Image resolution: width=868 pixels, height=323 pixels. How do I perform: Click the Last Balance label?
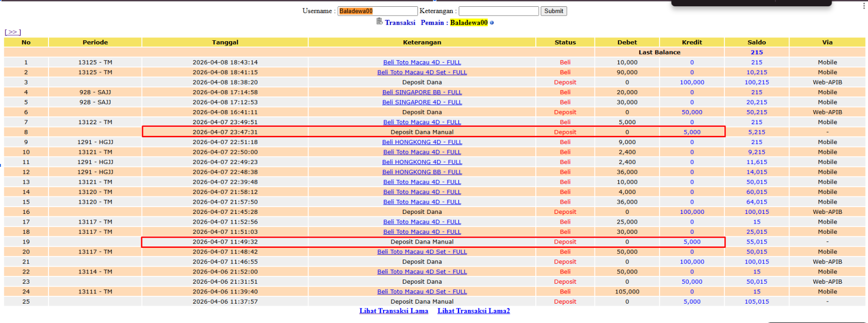click(x=659, y=52)
